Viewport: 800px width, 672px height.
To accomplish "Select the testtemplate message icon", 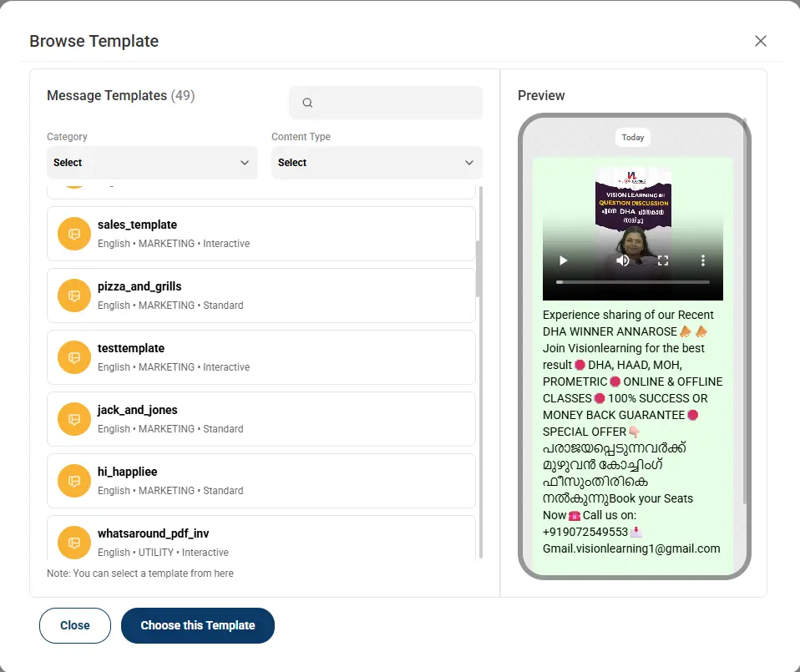I will [x=74, y=357].
